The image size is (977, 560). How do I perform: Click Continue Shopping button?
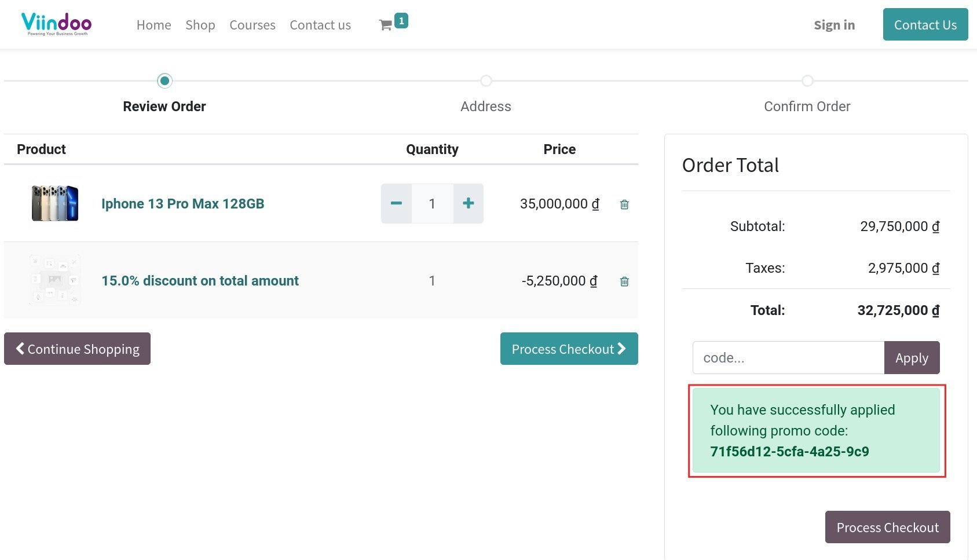coord(77,349)
